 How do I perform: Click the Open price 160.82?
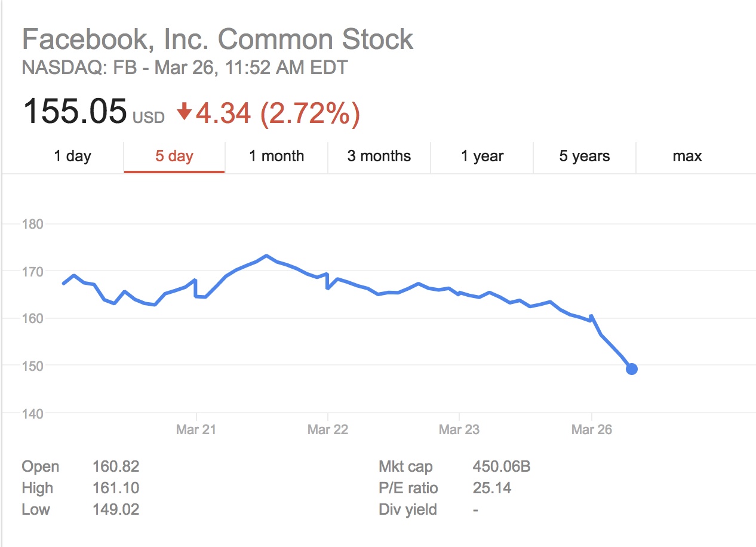pyautogui.click(x=116, y=466)
